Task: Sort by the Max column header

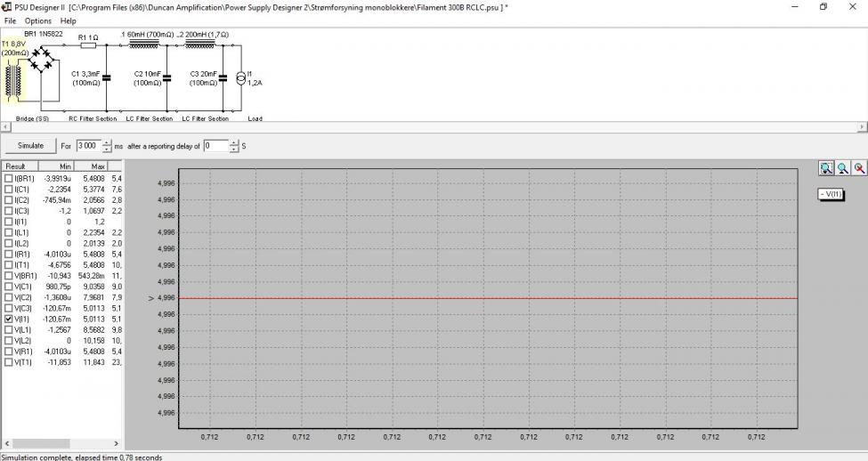Action: (x=91, y=166)
